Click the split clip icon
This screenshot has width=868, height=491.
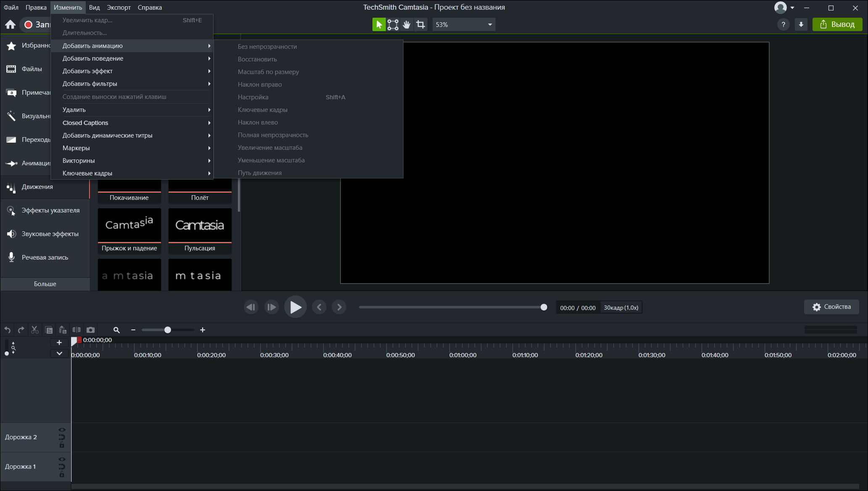(x=77, y=330)
